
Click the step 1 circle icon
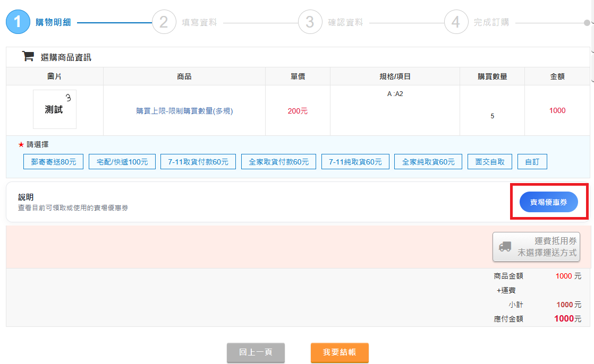point(18,22)
